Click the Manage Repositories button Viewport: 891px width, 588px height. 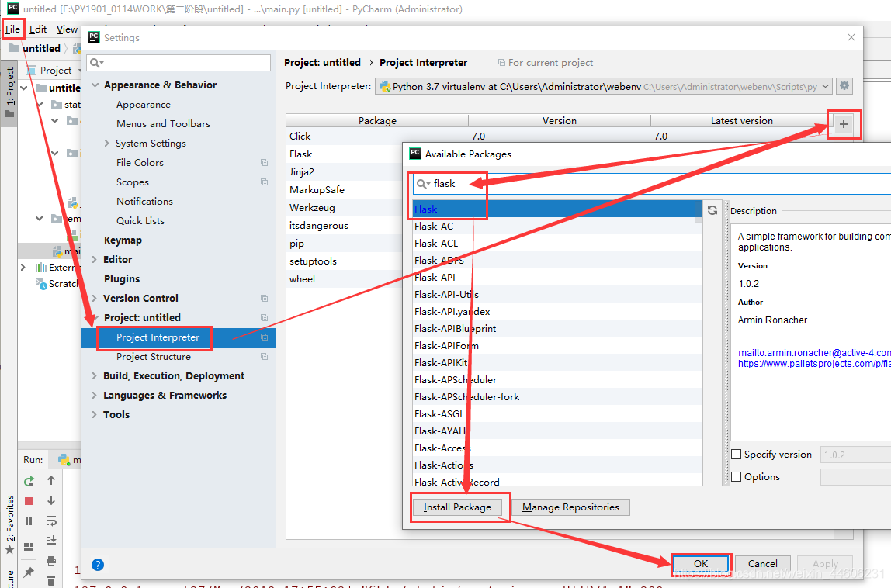tap(570, 507)
